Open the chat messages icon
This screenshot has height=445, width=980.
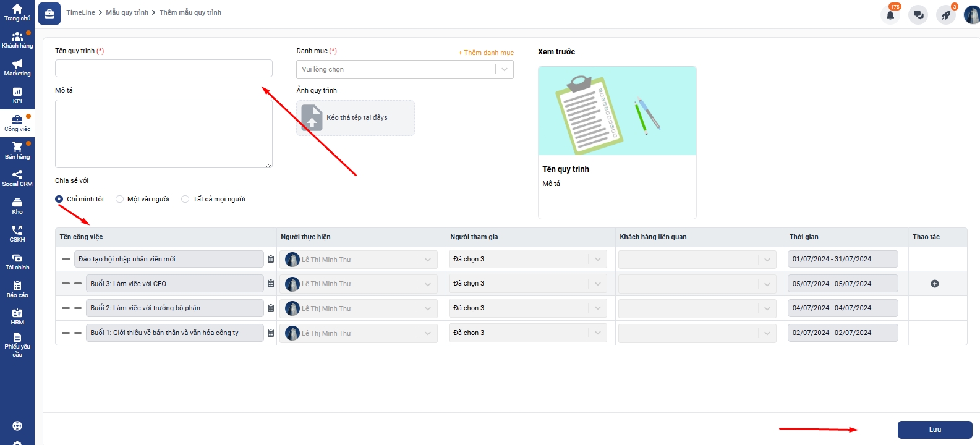point(918,15)
